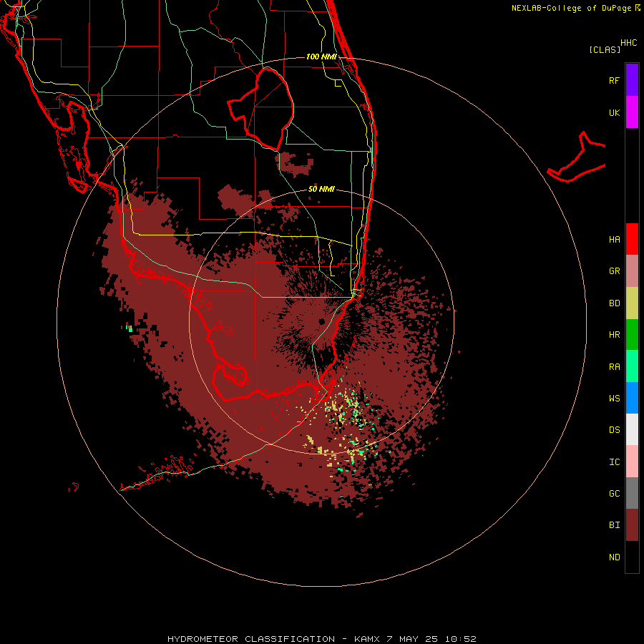Click the WS legend label
Image resolution: width=644 pixels, height=644 pixels.
click(614, 398)
